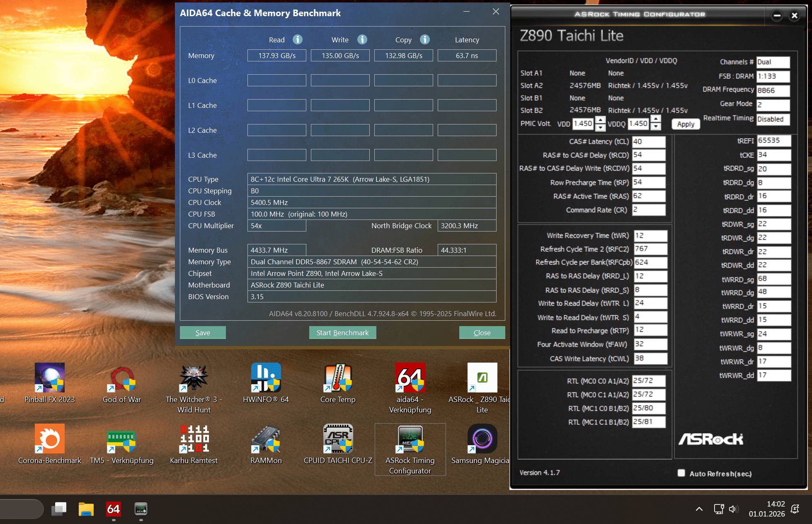Screen dimensions: 812x524
Task: Click the Copy info icon
Action: pyautogui.click(x=424, y=39)
